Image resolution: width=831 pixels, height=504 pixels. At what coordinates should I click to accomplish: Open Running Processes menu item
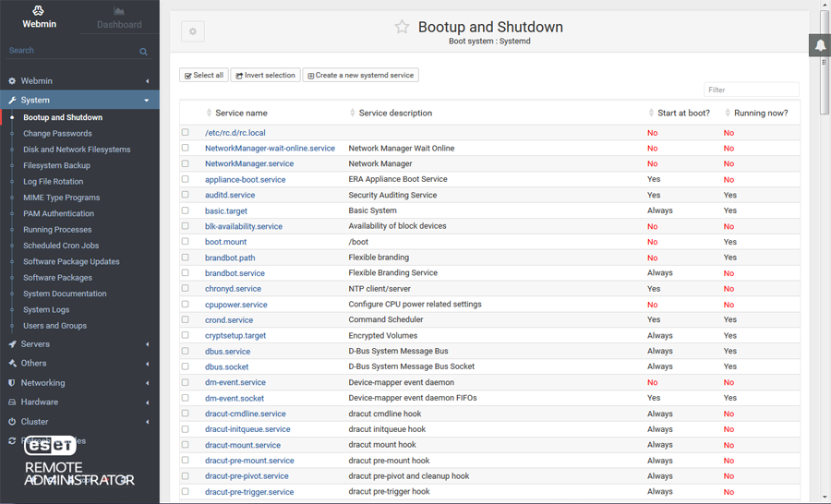pyautogui.click(x=57, y=230)
